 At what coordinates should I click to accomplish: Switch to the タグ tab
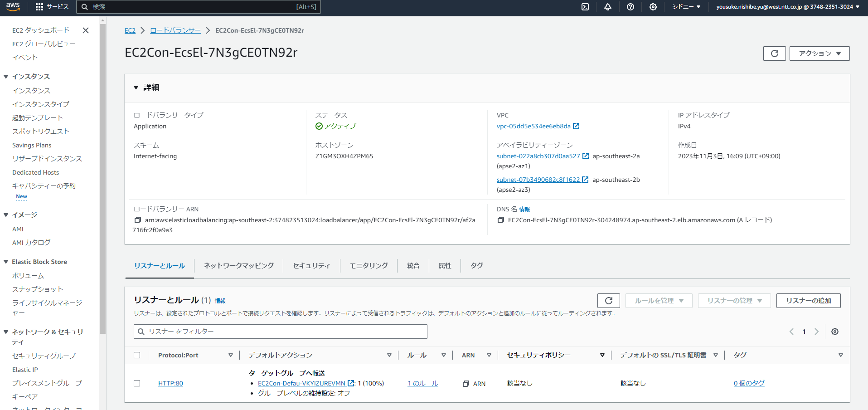pyautogui.click(x=477, y=266)
